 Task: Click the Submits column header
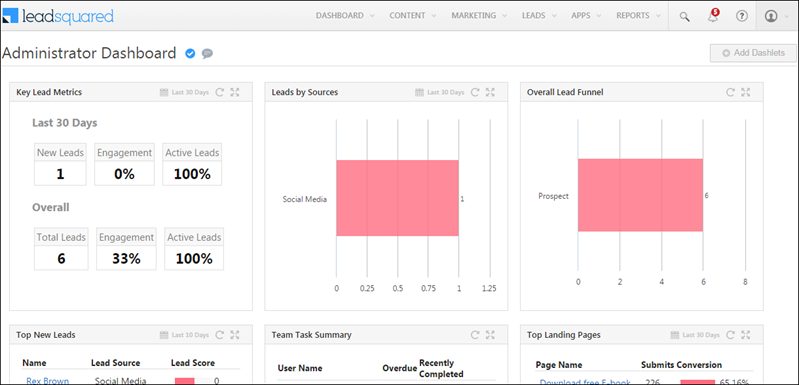tap(657, 365)
